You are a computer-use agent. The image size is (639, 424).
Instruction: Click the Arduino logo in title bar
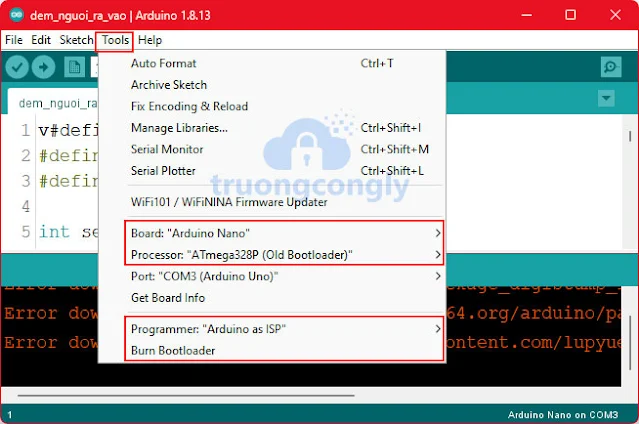[x=17, y=15]
